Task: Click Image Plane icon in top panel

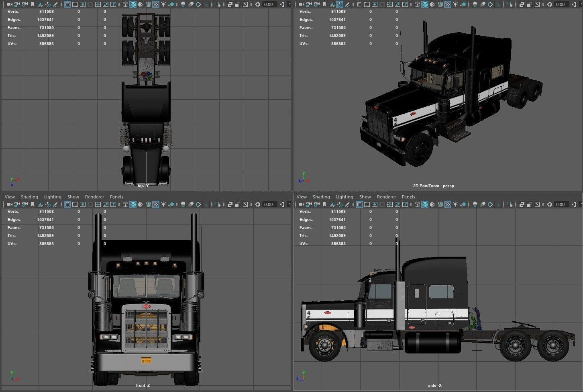Action: (40, 4)
